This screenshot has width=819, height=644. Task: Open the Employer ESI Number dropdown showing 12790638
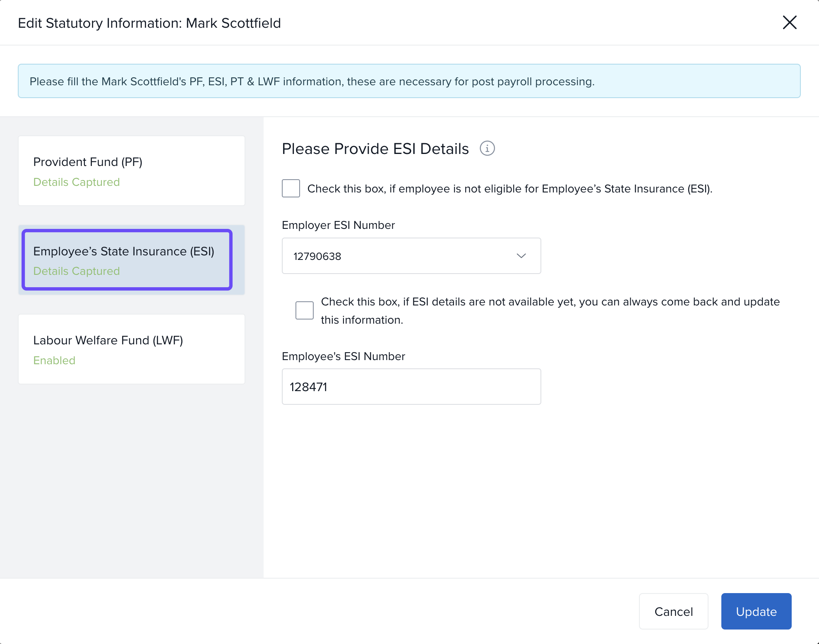(411, 256)
